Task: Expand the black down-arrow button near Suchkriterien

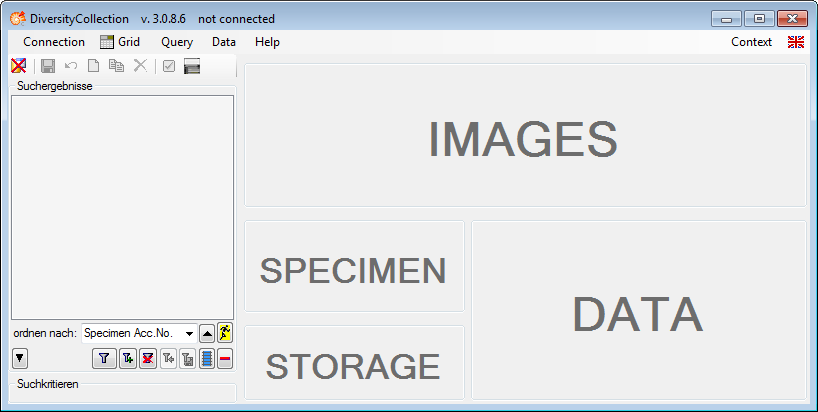Action: coord(20,357)
